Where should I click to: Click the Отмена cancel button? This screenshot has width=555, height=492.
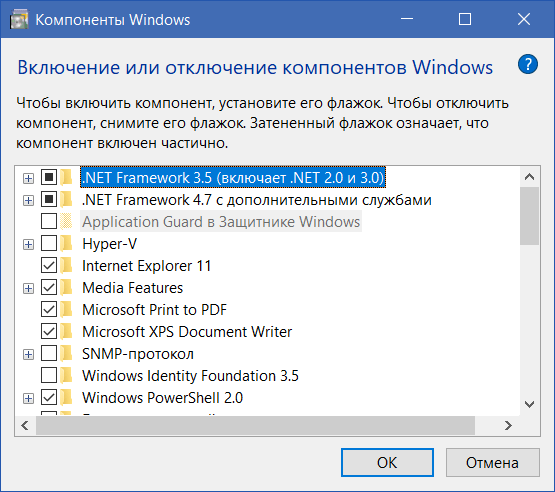point(492,462)
